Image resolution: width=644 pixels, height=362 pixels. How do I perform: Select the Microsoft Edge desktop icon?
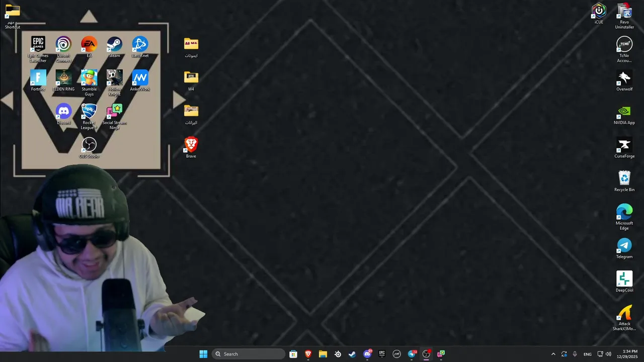[624, 217]
